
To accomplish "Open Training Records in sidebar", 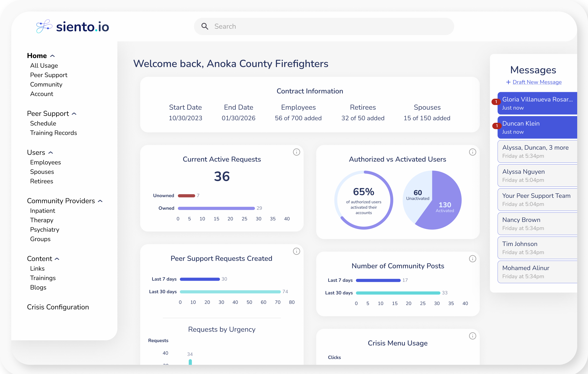I will coord(54,133).
